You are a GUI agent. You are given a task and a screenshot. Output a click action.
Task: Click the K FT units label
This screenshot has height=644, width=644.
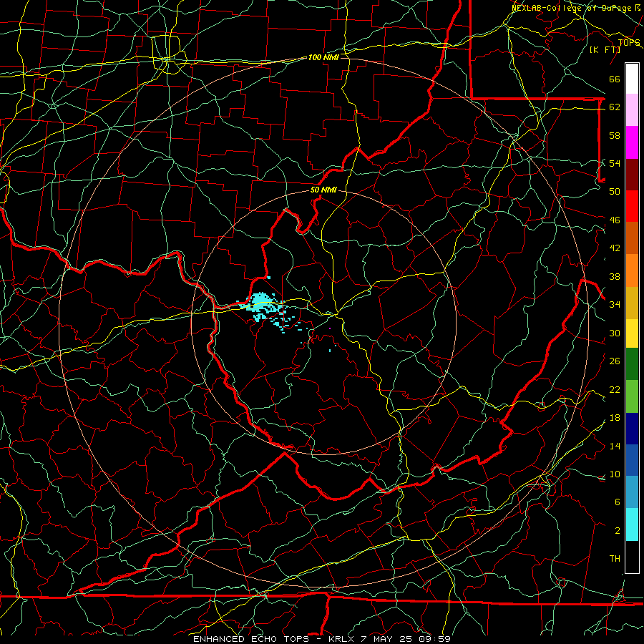pos(605,49)
